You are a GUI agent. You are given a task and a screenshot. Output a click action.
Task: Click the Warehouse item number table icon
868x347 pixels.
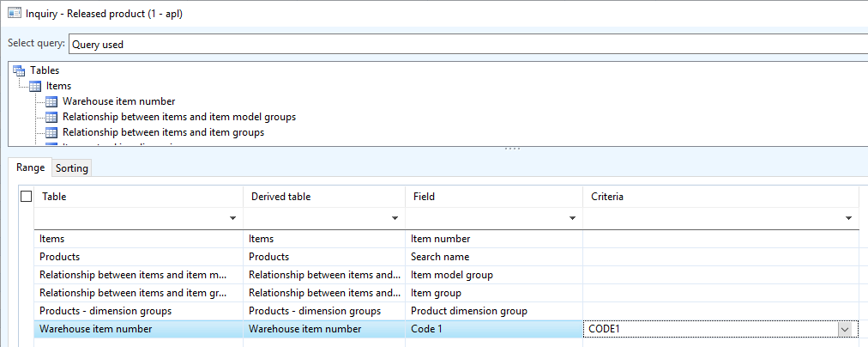click(51, 102)
